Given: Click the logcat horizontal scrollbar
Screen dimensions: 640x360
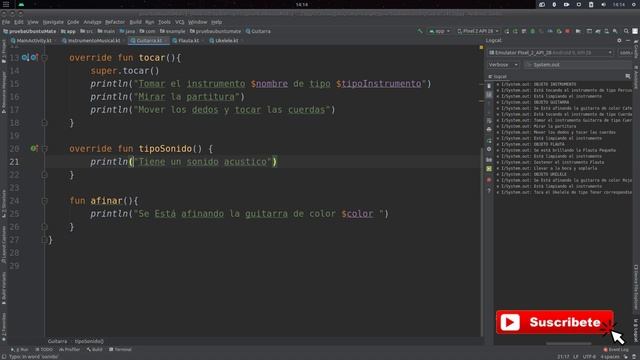Looking at the screenshot, I should click(x=569, y=343).
